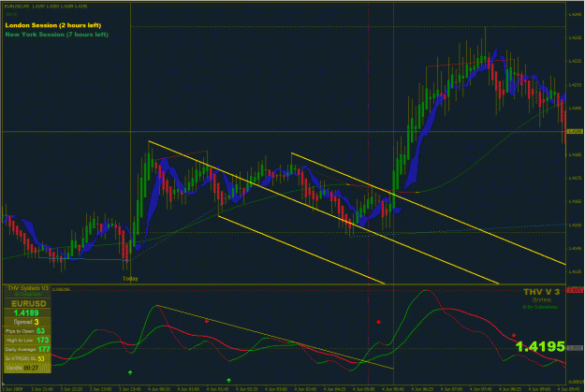The width and height of the screenshot is (585, 392).
Task: Click the '3x ATR(20) SL 53' row
Action: coord(27,358)
